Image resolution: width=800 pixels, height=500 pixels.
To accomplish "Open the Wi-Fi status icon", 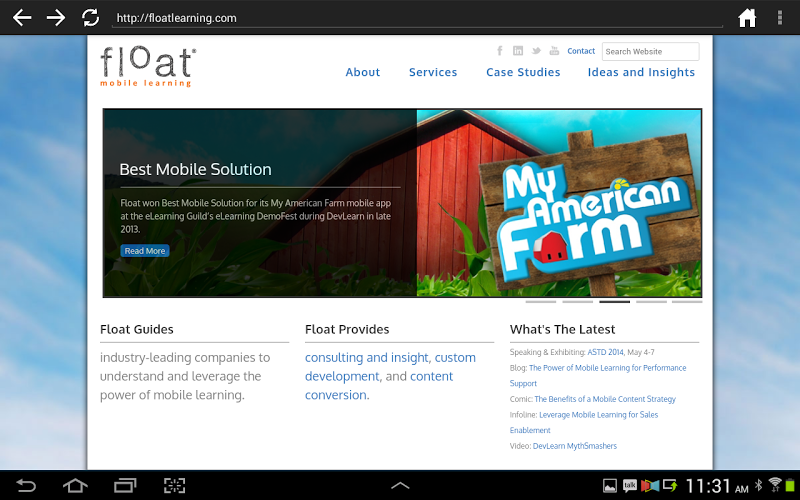I will (x=775, y=485).
